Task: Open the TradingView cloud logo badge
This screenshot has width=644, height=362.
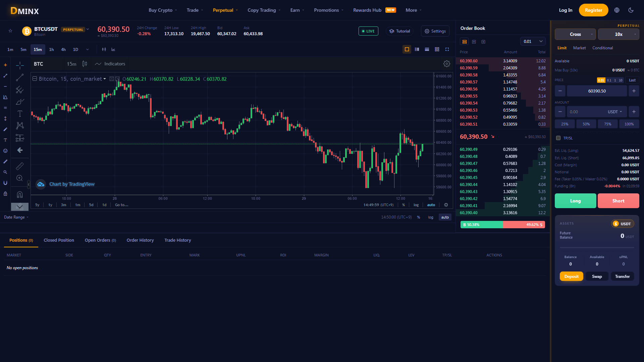Action: [41, 184]
